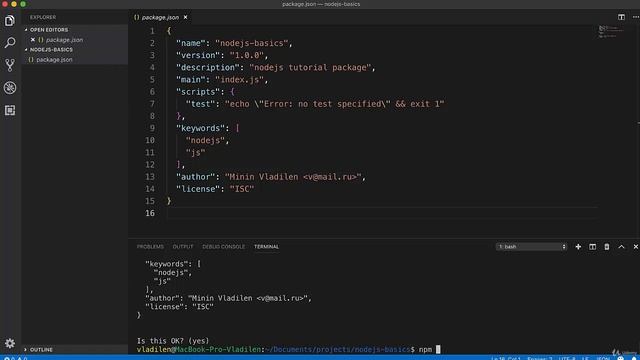Click the code minimap preview
Screen dimensions: 640x360
(610, 31)
